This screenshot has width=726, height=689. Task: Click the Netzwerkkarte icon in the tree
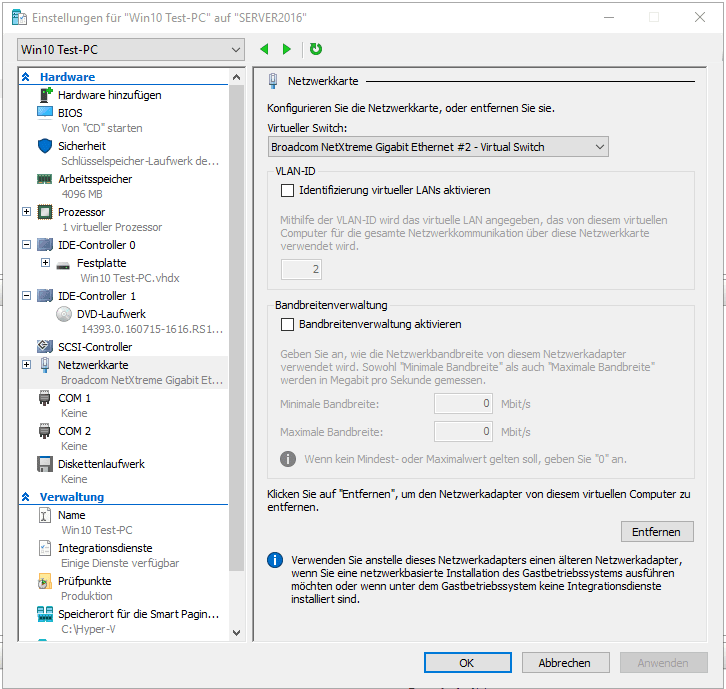click(x=45, y=365)
